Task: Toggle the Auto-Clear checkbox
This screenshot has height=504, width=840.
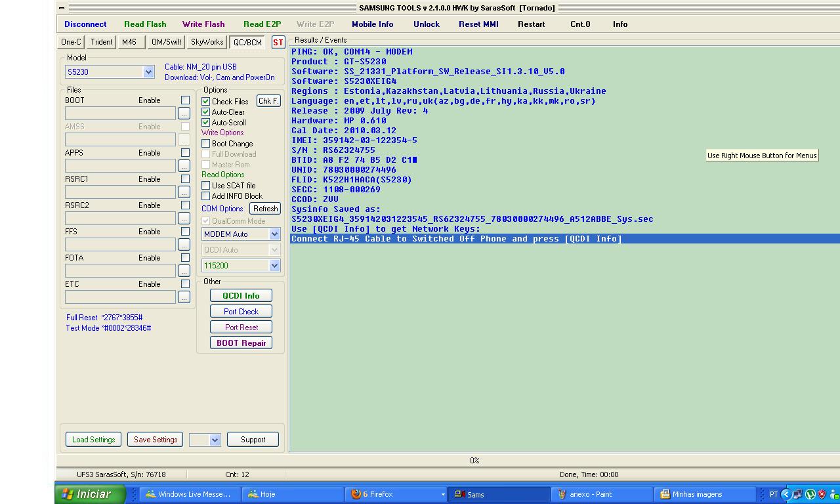Action: 206,112
